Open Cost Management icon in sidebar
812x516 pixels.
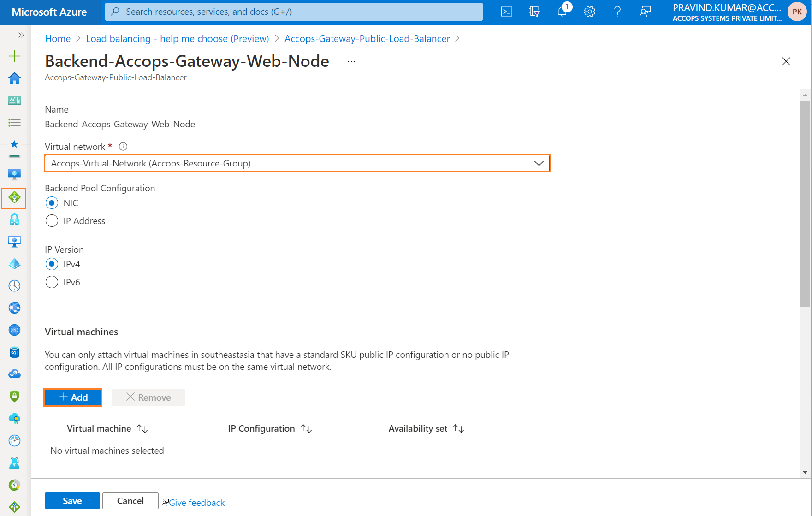14,485
